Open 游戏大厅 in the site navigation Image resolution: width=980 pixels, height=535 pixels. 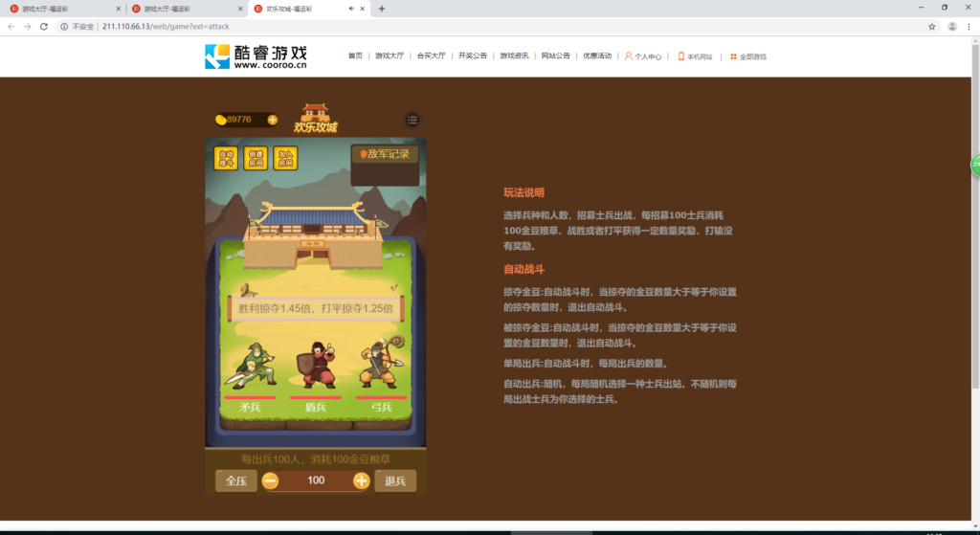tap(390, 56)
